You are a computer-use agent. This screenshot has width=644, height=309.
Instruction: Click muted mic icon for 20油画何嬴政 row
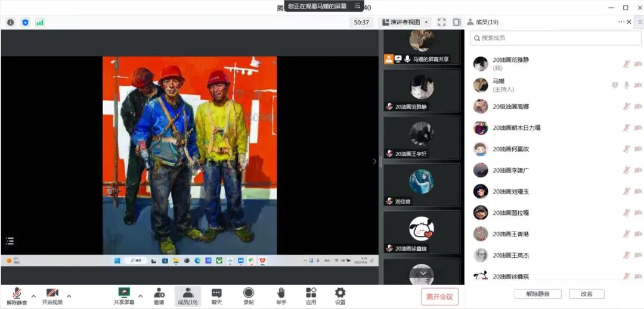coord(626,149)
